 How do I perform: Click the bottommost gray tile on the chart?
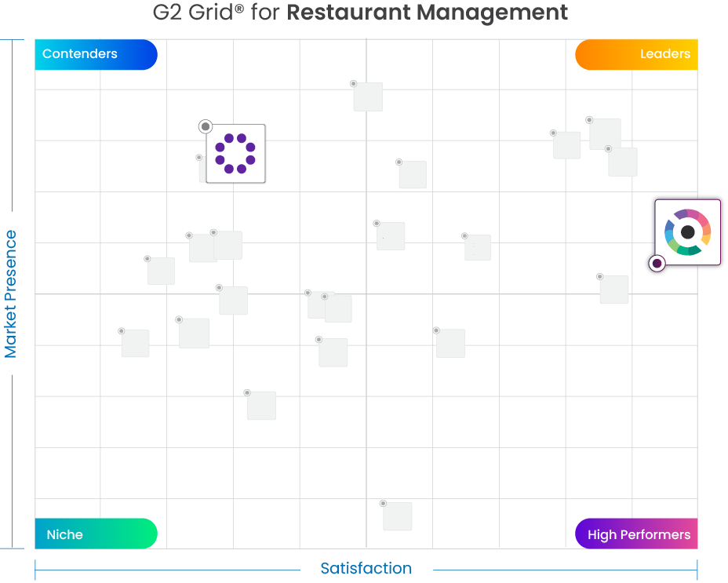coord(398,516)
